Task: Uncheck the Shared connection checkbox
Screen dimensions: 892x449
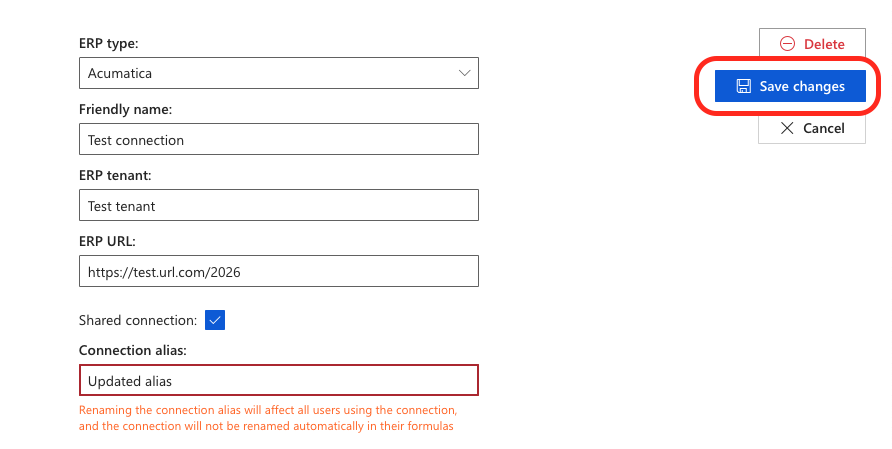Action: (215, 320)
